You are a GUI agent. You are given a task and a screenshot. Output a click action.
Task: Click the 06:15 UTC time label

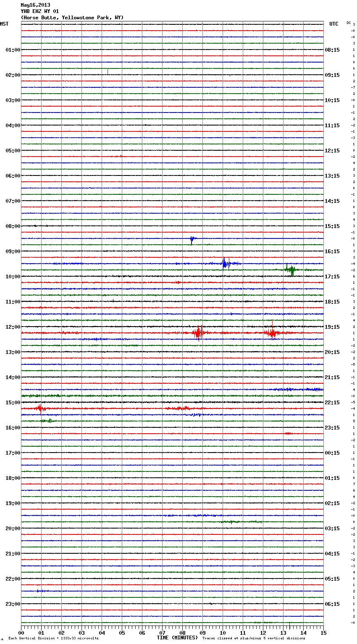click(x=332, y=604)
